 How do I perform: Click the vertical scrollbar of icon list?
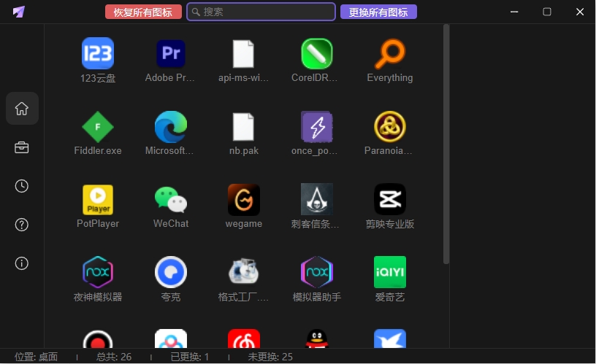point(446,146)
